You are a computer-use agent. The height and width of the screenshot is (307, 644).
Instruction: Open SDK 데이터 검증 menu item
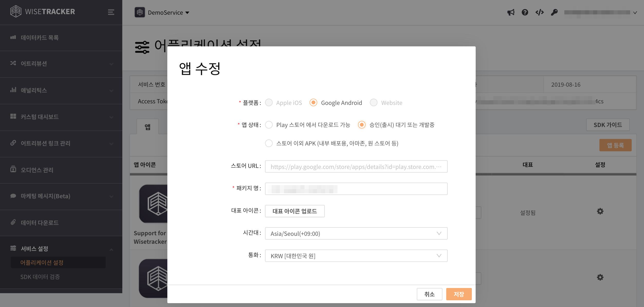click(40, 277)
